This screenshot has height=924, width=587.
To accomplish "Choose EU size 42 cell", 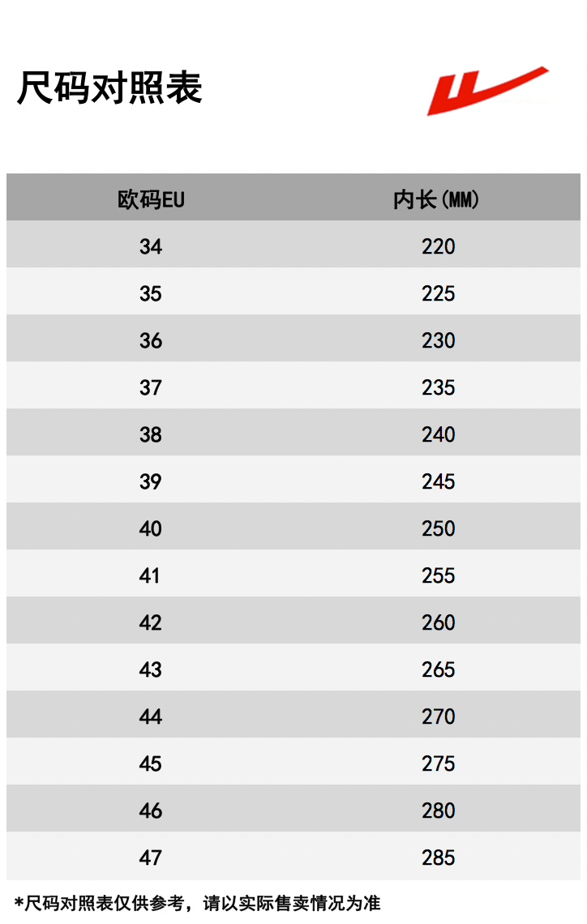I will (151, 622).
